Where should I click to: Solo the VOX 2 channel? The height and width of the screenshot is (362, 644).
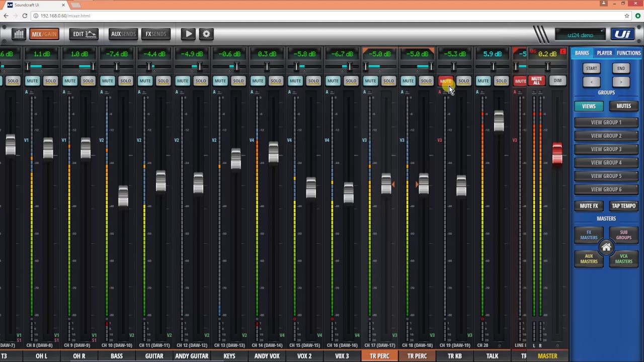313,81
